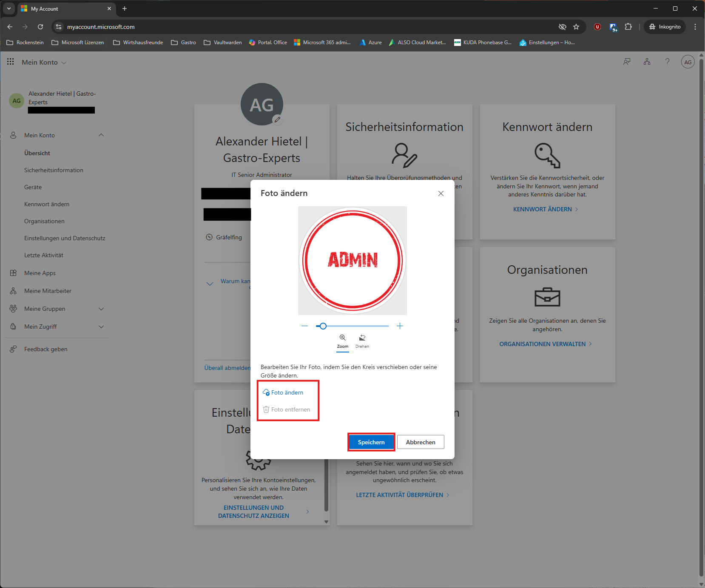Expand the Mein Zugriff section
The image size is (705, 588).
tap(101, 327)
